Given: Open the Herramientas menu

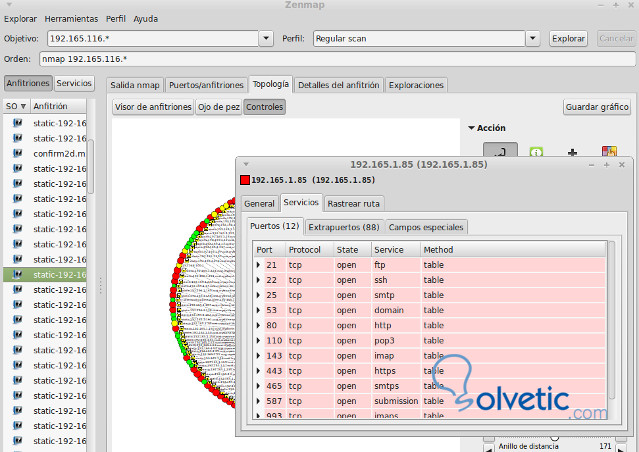Looking at the screenshot, I should tap(71, 19).
